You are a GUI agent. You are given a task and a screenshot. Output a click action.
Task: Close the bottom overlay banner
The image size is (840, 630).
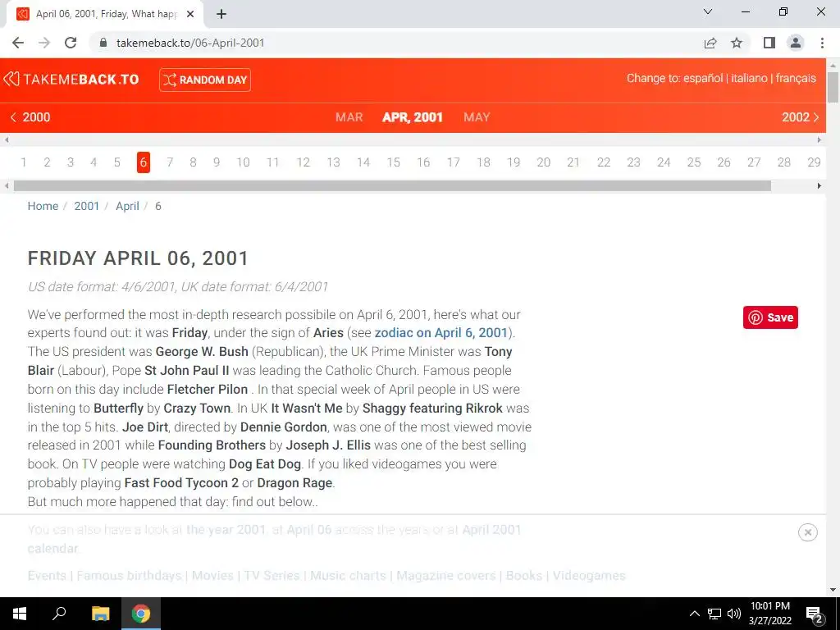[x=807, y=532]
